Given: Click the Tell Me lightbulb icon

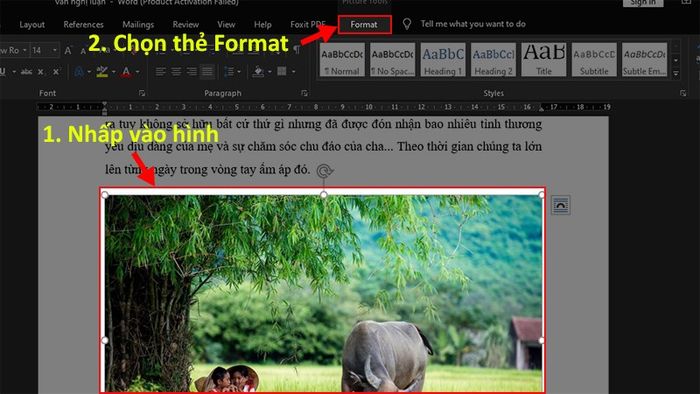Looking at the screenshot, I should click(x=407, y=24).
